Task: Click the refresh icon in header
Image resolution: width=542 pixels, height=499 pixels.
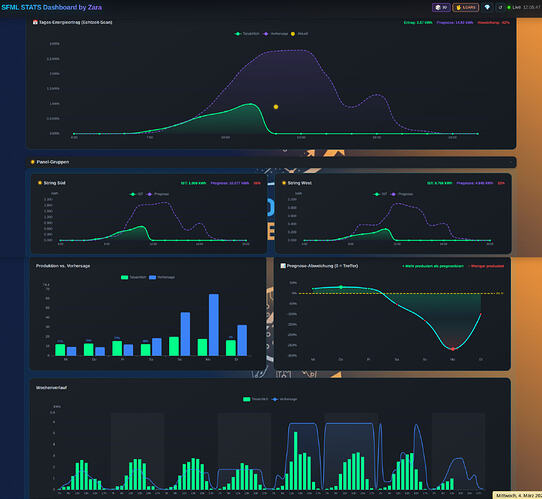Action: [500, 7]
